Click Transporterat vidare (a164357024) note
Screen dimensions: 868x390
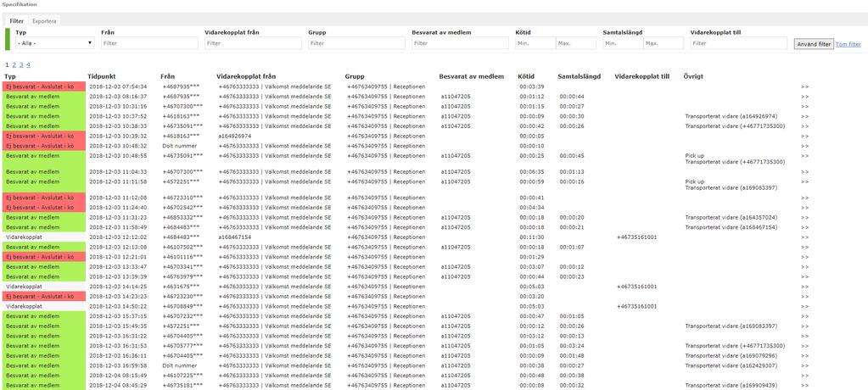[x=731, y=217]
